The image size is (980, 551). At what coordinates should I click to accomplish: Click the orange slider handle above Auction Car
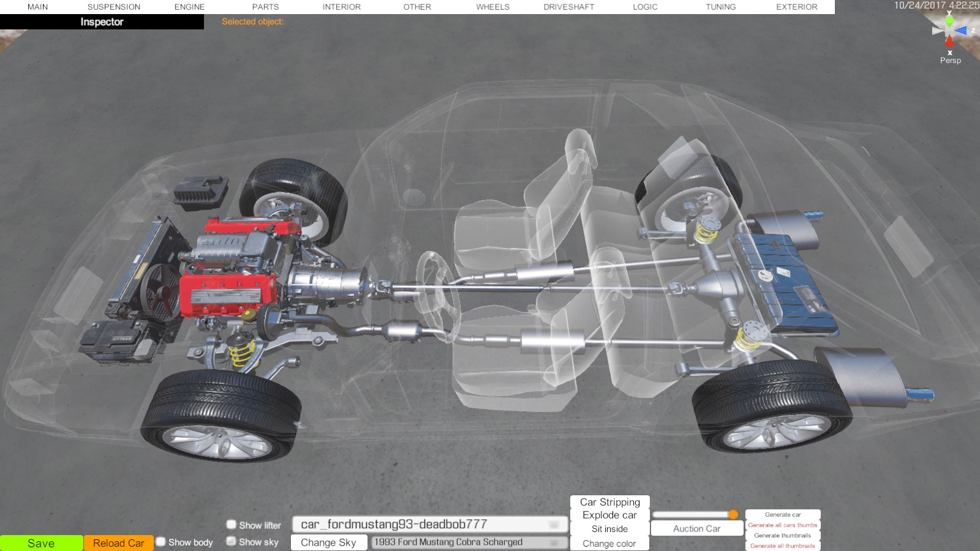pos(733,514)
